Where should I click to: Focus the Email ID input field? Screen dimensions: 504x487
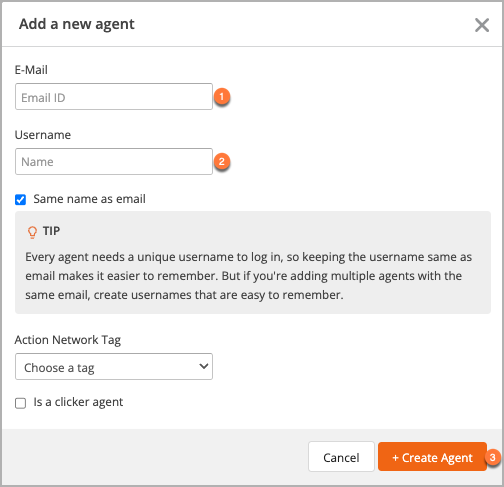114,97
